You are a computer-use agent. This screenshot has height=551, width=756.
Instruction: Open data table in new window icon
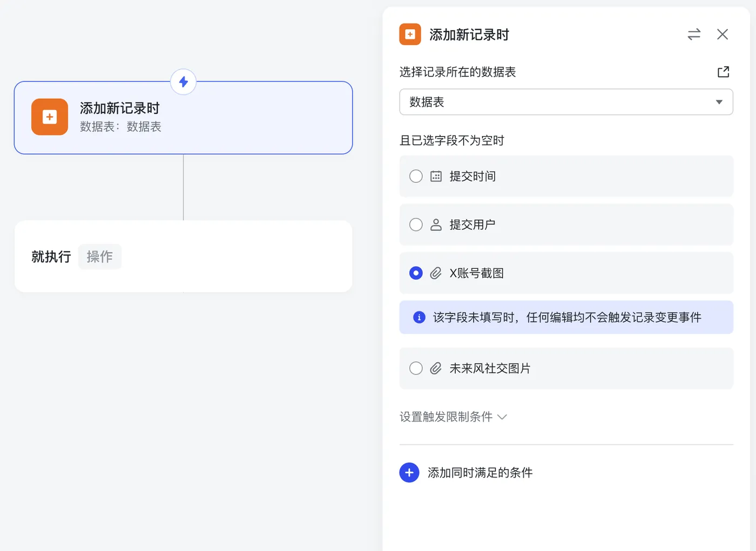pyautogui.click(x=723, y=72)
